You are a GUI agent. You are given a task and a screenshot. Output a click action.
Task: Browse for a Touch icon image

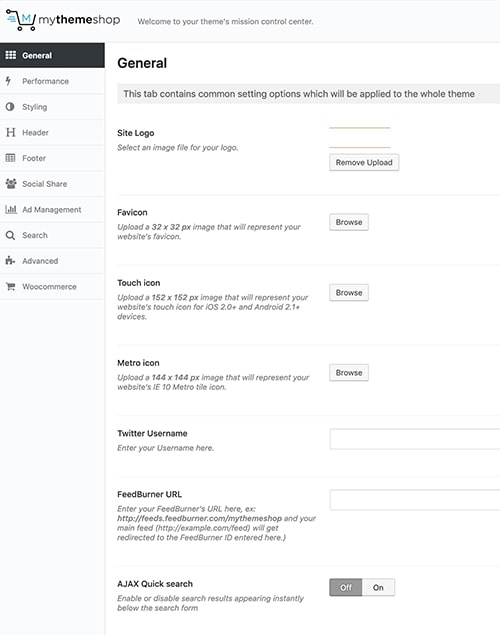(x=349, y=292)
